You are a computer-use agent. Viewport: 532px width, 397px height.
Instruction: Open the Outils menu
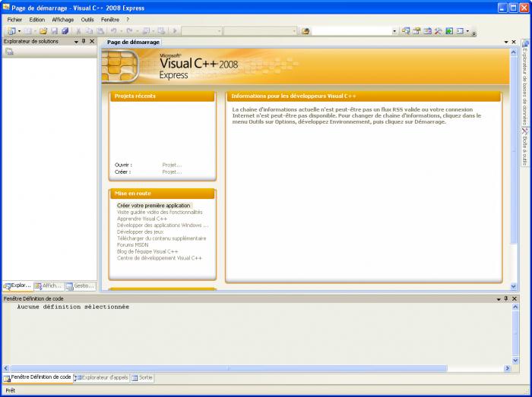click(x=87, y=20)
